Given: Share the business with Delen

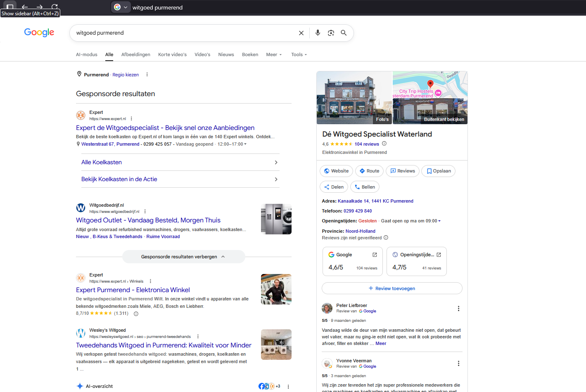Looking at the screenshot, I should [334, 187].
